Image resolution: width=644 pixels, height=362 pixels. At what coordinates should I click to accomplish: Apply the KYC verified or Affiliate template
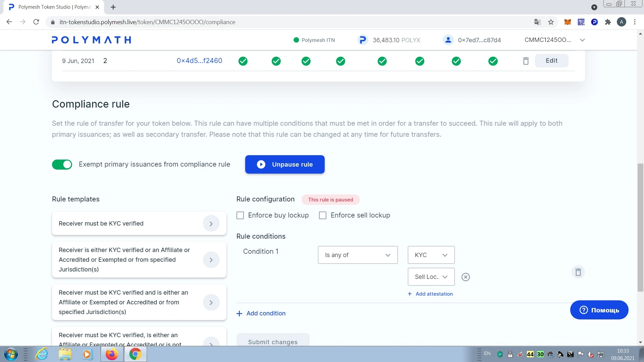pos(139,260)
